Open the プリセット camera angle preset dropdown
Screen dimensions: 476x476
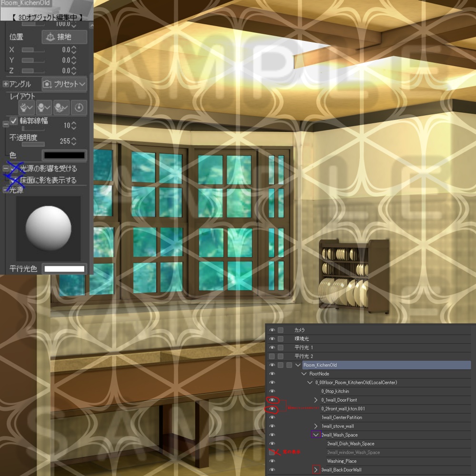tap(64, 84)
